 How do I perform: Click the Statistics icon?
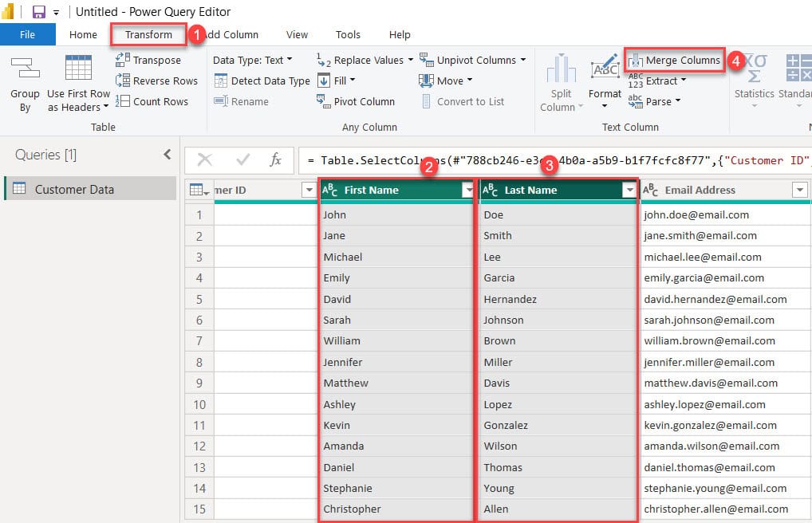(755, 68)
